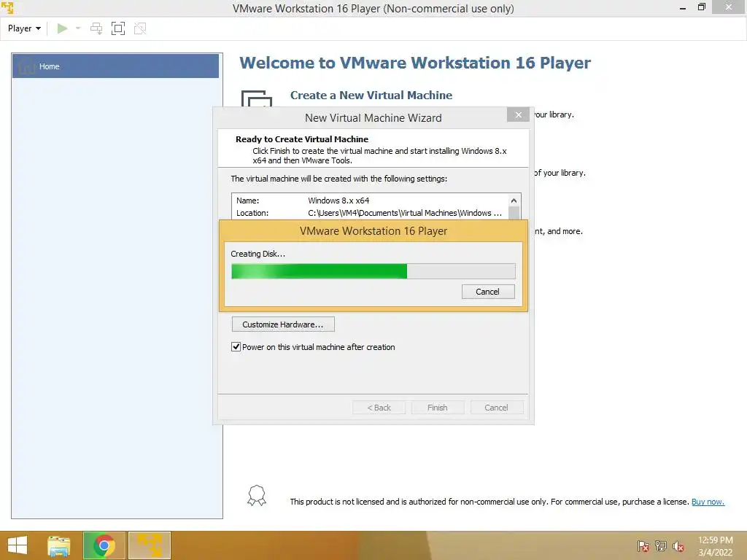Click Send Ctrl+Alt+Del toolbar icon
This screenshot has height=560, width=747.
tap(96, 28)
